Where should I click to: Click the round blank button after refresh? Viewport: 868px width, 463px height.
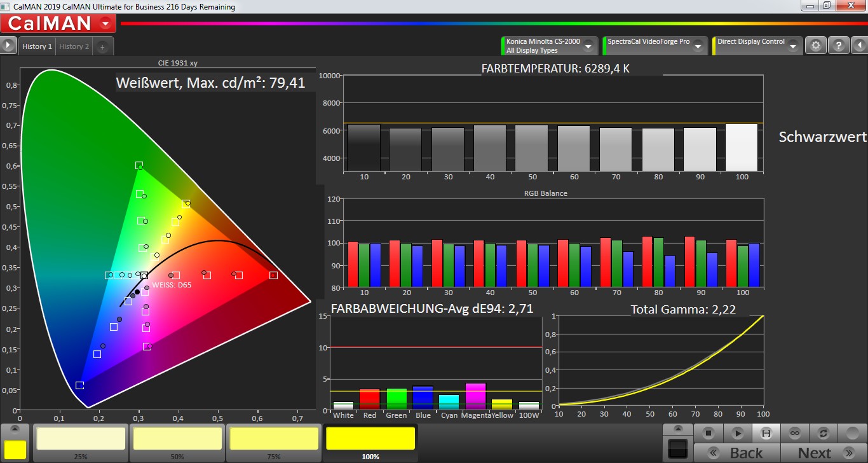[851, 433]
